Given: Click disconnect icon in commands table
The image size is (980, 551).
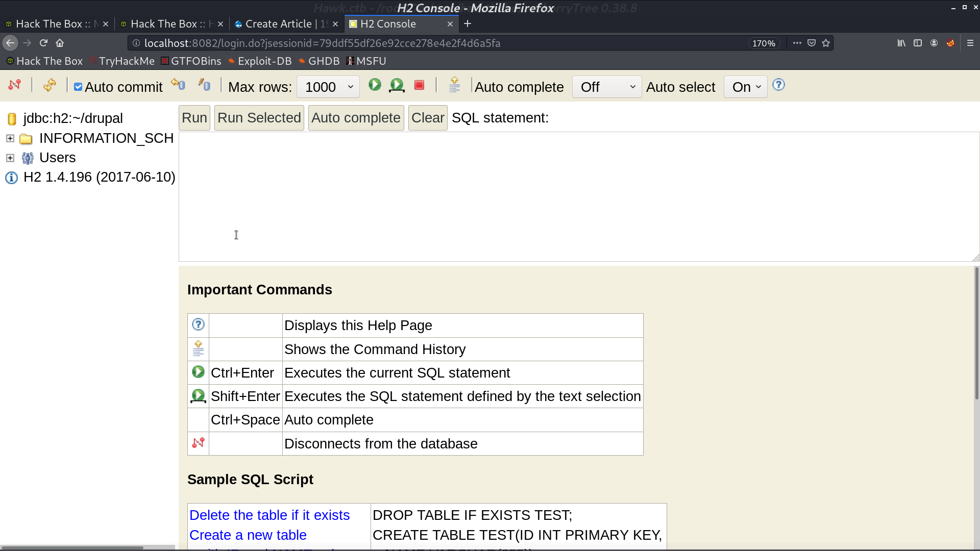Looking at the screenshot, I should coord(198,443).
